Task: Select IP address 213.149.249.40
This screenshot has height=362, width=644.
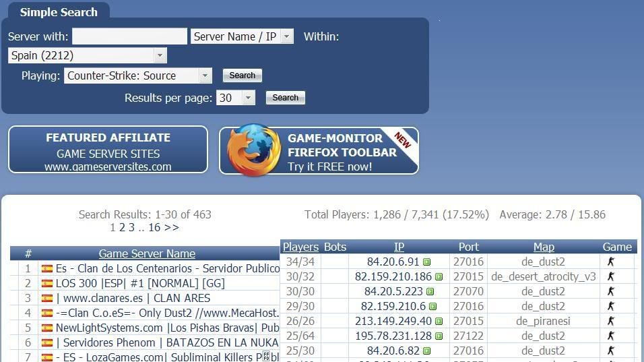Action: pyautogui.click(x=393, y=321)
